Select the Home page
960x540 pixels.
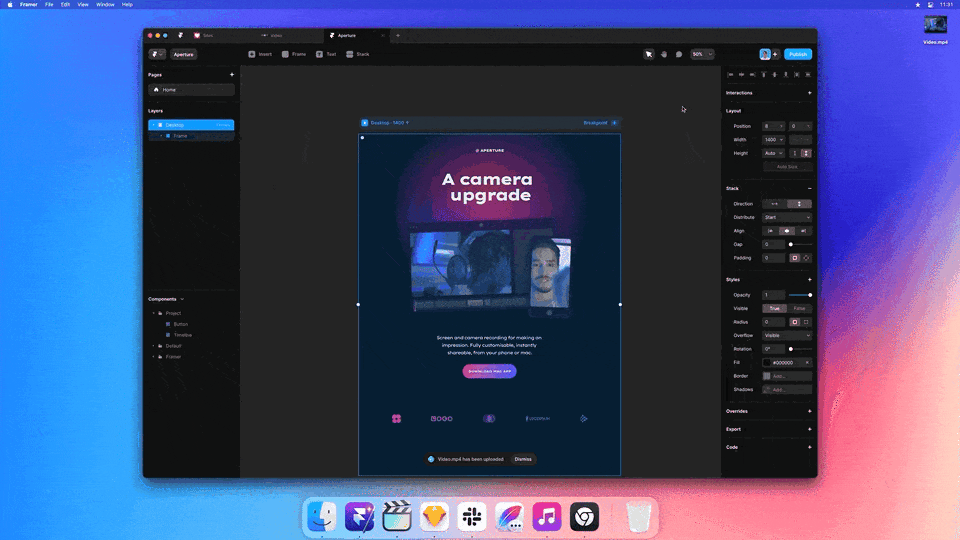click(191, 90)
